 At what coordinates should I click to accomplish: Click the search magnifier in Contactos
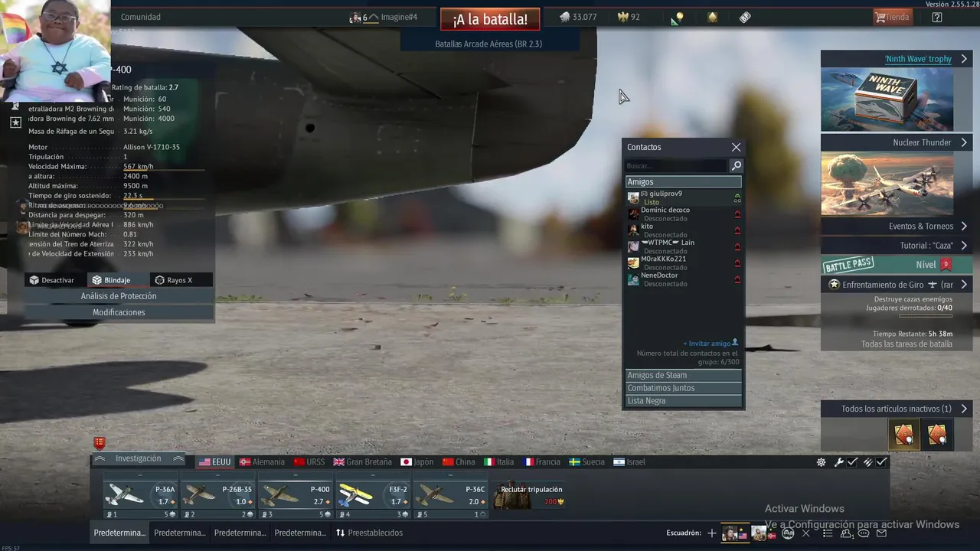point(736,166)
